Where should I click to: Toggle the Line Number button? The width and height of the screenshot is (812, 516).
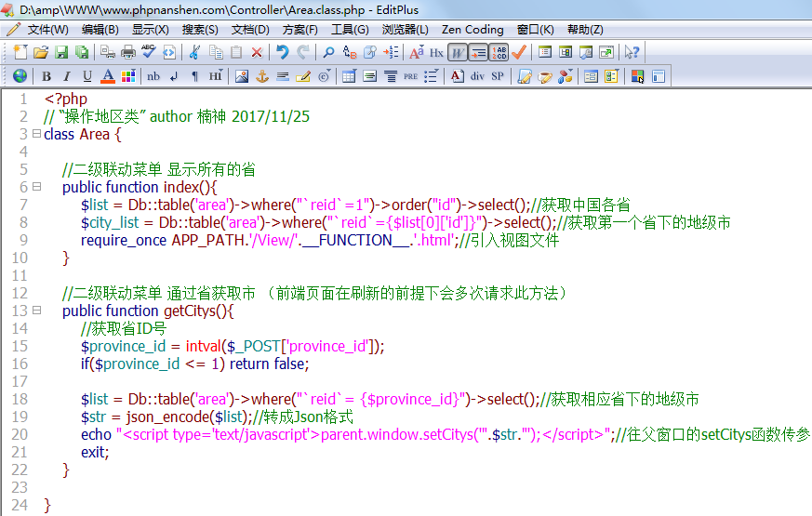[x=499, y=52]
